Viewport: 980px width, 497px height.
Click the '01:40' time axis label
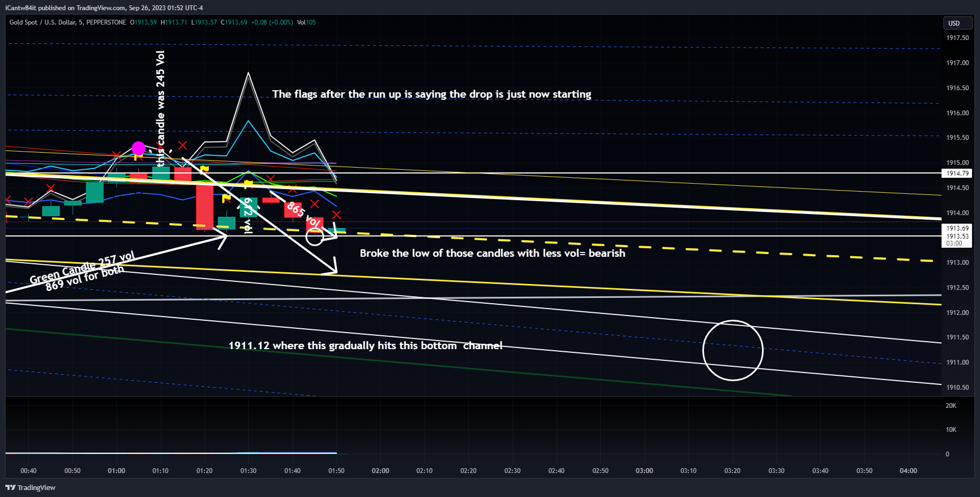pyautogui.click(x=292, y=471)
